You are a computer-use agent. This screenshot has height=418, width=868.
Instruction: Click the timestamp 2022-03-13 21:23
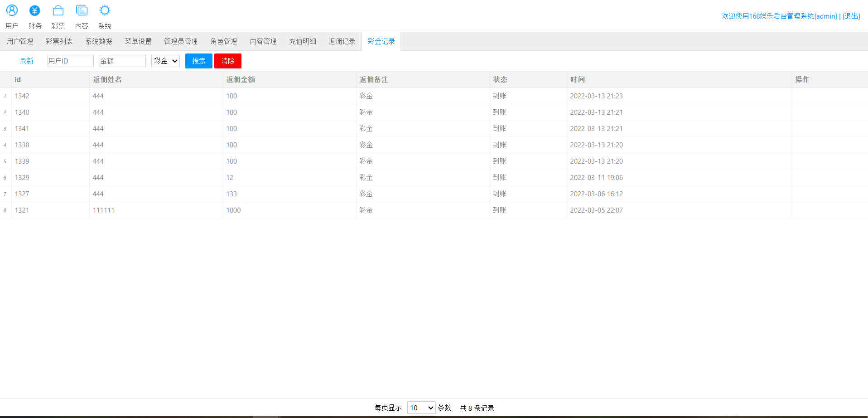[x=596, y=96]
